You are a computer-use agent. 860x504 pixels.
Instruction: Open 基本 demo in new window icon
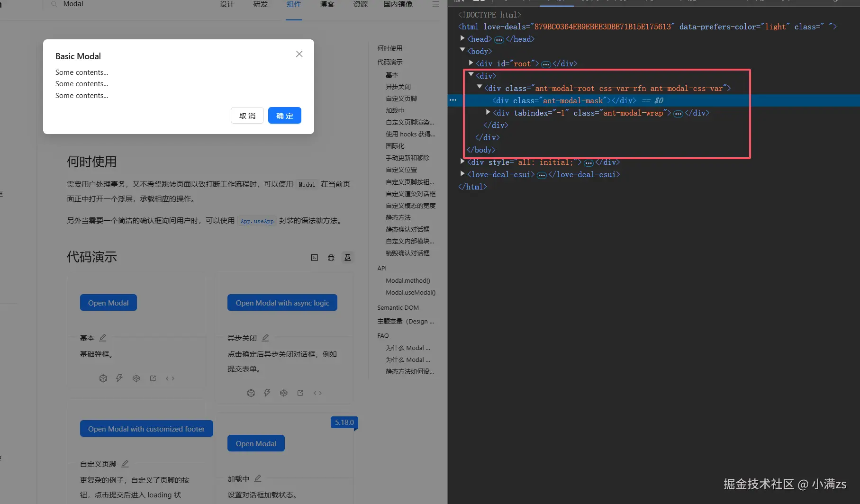153,378
